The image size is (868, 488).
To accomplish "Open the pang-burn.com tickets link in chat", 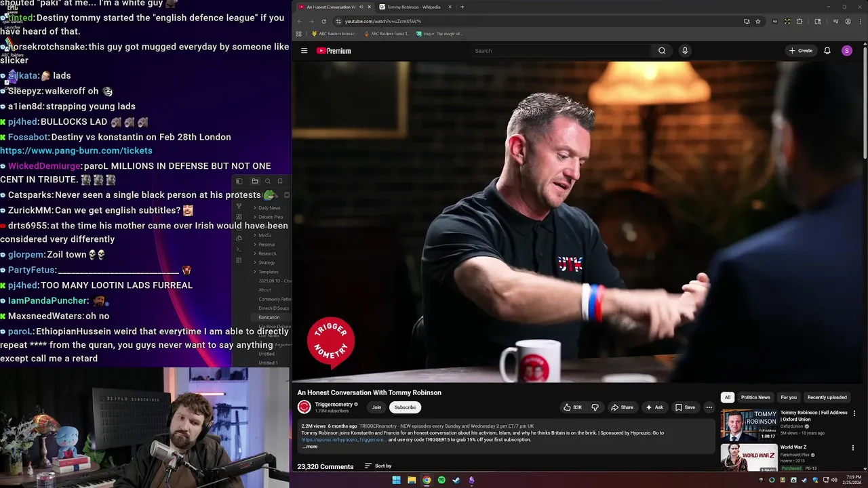I will tap(76, 150).
